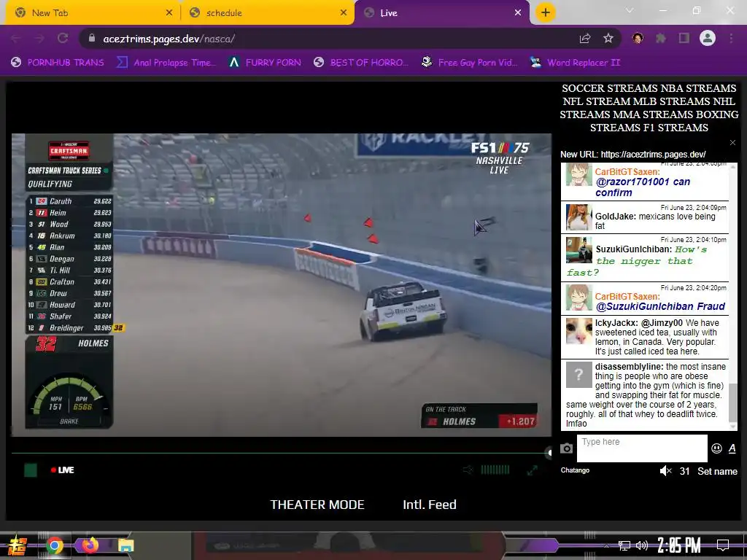Open the network tray icon
747x560 pixels.
coord(624,545)
